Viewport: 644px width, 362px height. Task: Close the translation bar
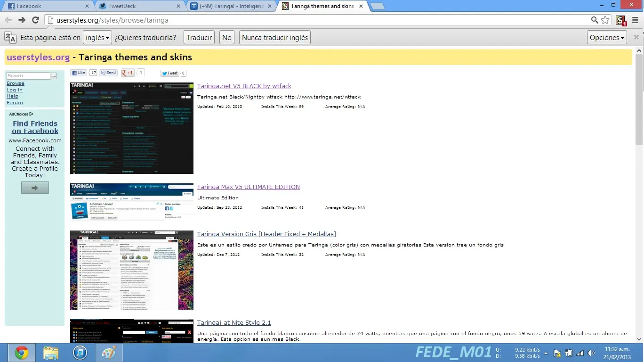(636, 37)
